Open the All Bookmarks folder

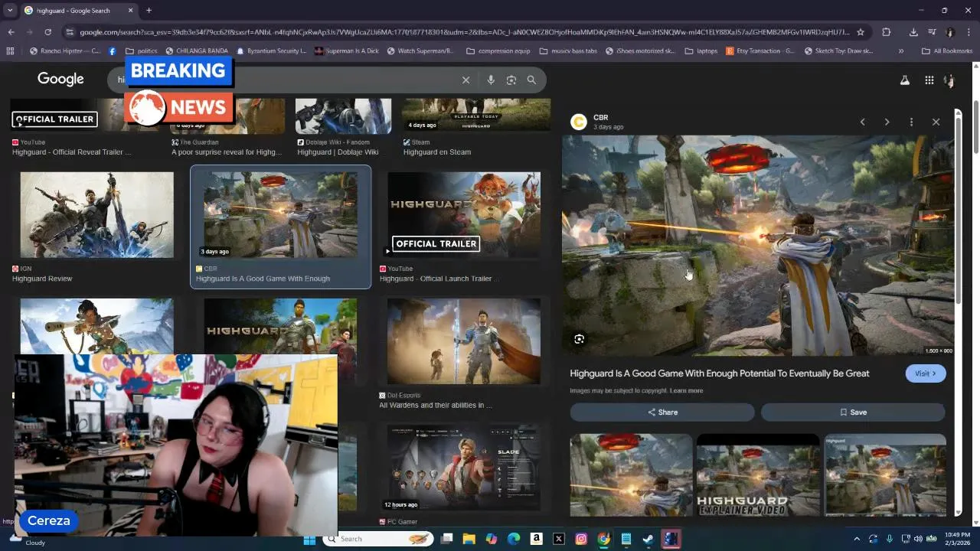[947, 51]
